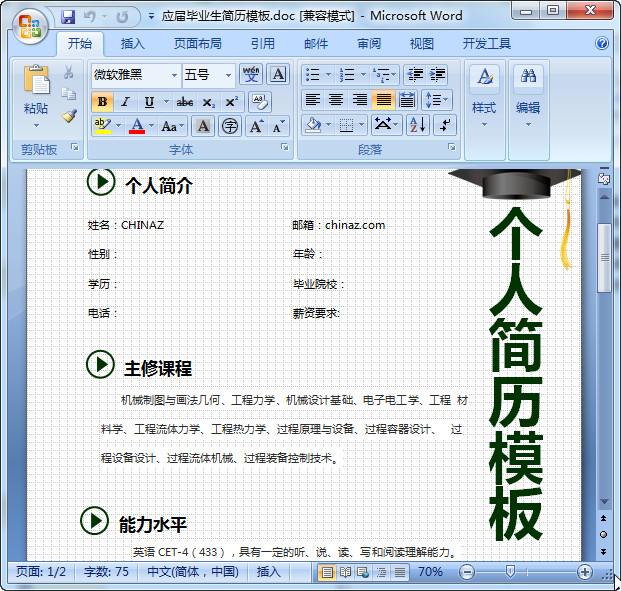Activate the Format Painter brush
Screen dimensions: 621x591
pos(69,116)
